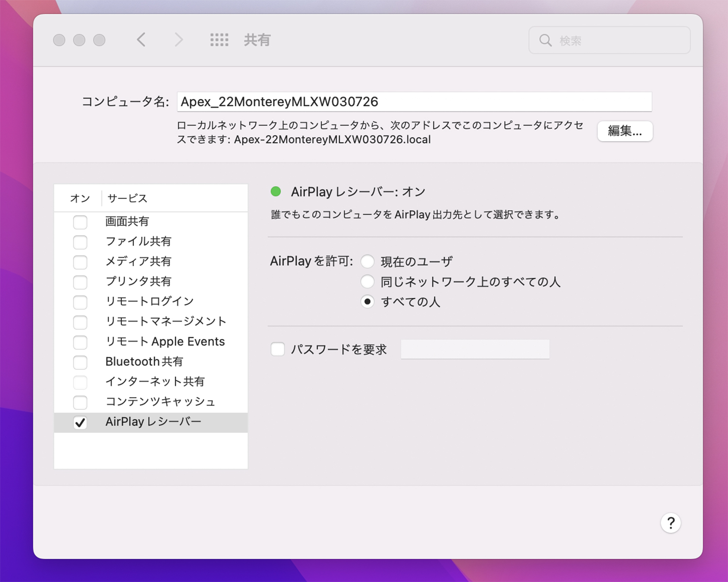Enable コンテンツキャッシュ checkbox
This screenshot has width=728, height=582.
click(80, 402)
